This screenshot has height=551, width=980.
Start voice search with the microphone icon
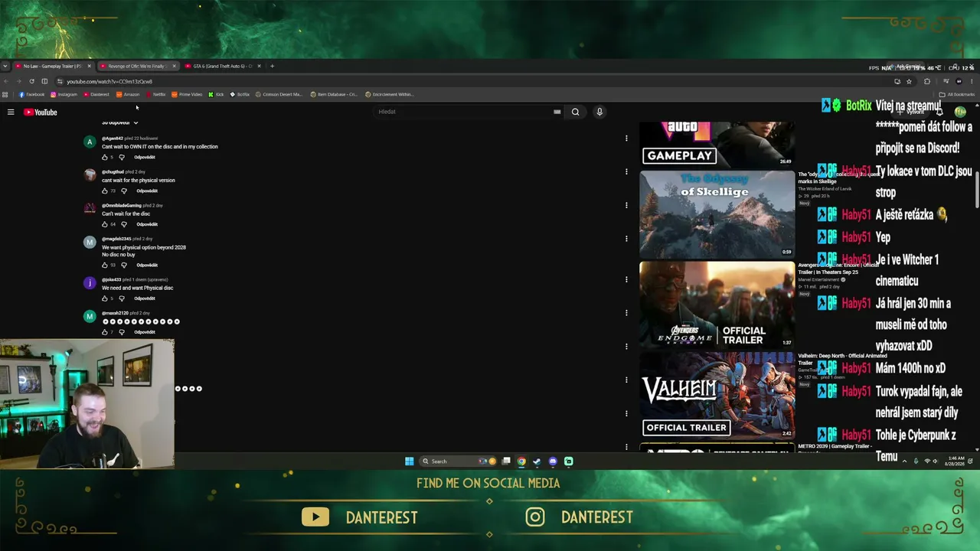tap(599, 112)
